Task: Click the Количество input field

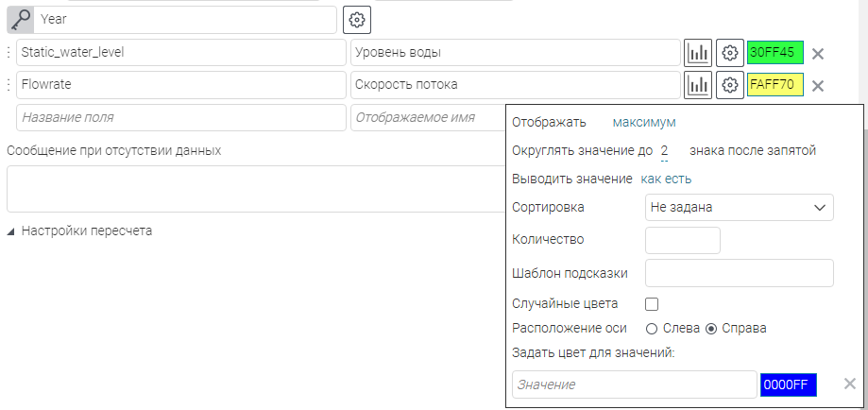Action: 682,240
